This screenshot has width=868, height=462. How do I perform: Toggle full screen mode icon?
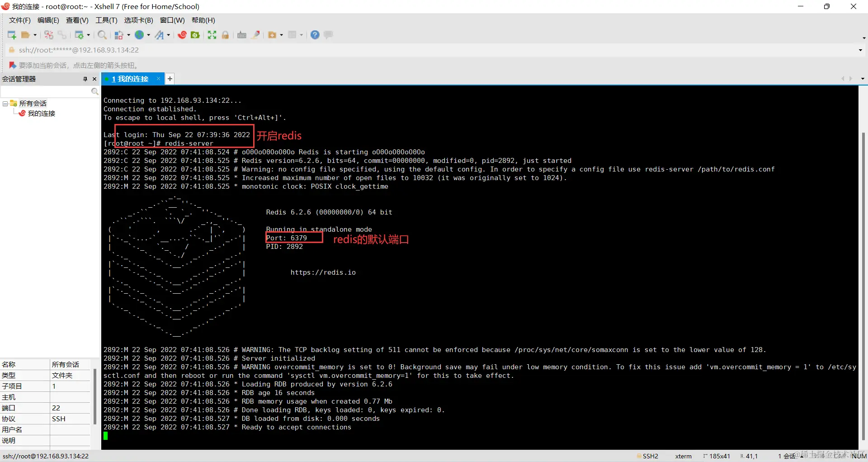tap(212, 35)
